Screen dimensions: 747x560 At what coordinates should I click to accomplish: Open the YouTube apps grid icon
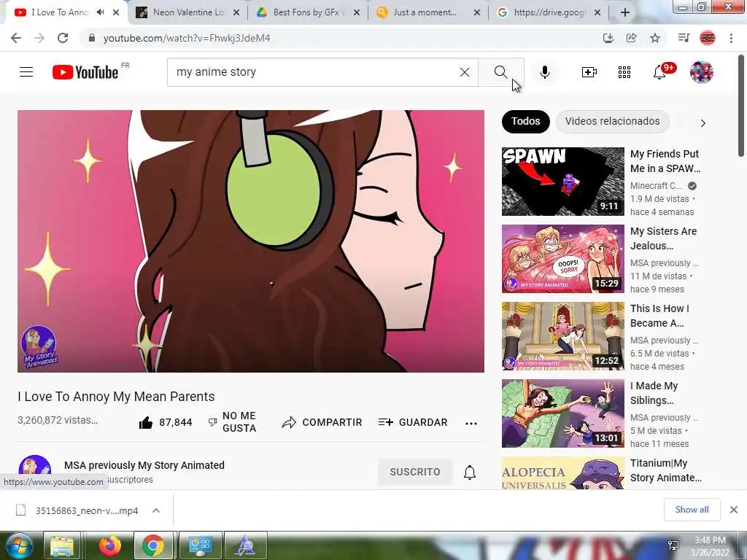click(x=624, y=72)
